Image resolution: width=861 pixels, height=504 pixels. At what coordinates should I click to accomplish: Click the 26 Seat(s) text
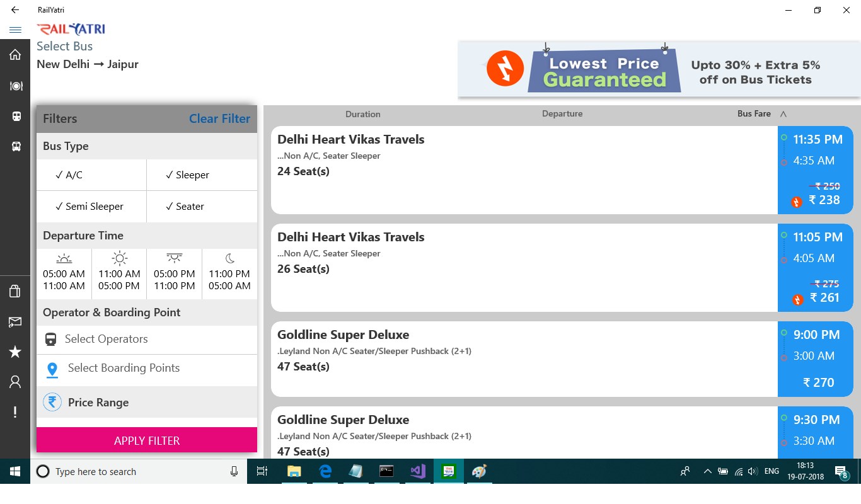[303, 269]
